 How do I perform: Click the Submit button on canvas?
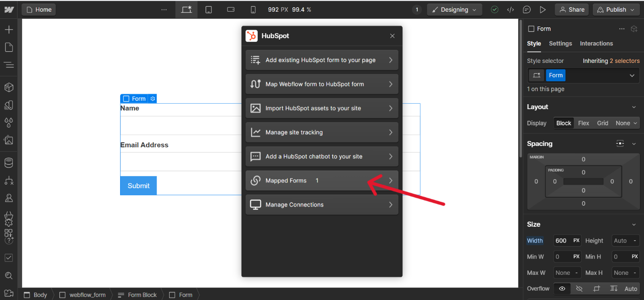point(139,185)
